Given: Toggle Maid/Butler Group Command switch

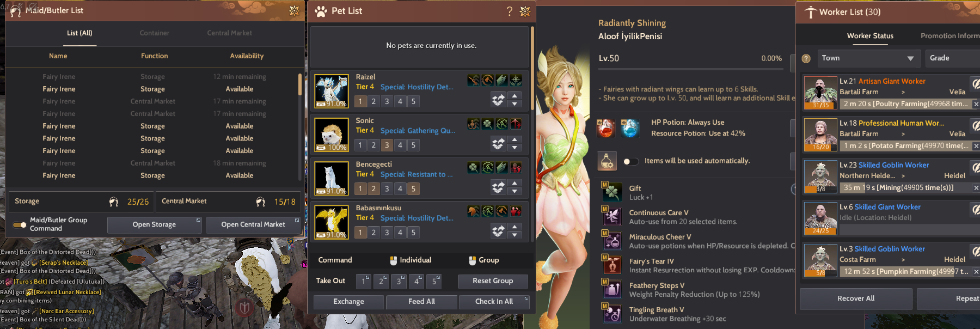Looking at the screenshot, I should point(20,224).
